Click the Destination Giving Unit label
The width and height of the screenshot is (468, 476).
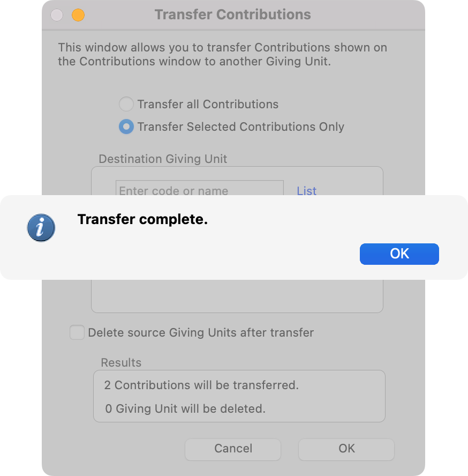(x=163, y=159)
